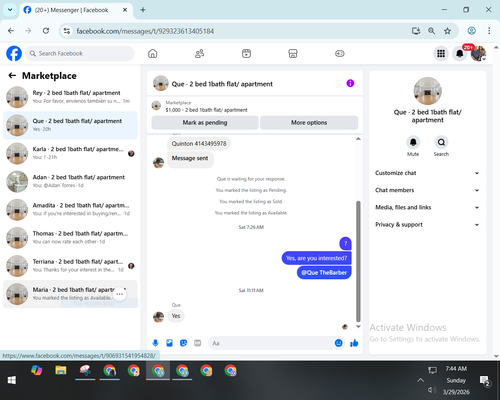Expand the Privacy & support section
This screenshot has width=500, height=400.
[x=427, y=225]
